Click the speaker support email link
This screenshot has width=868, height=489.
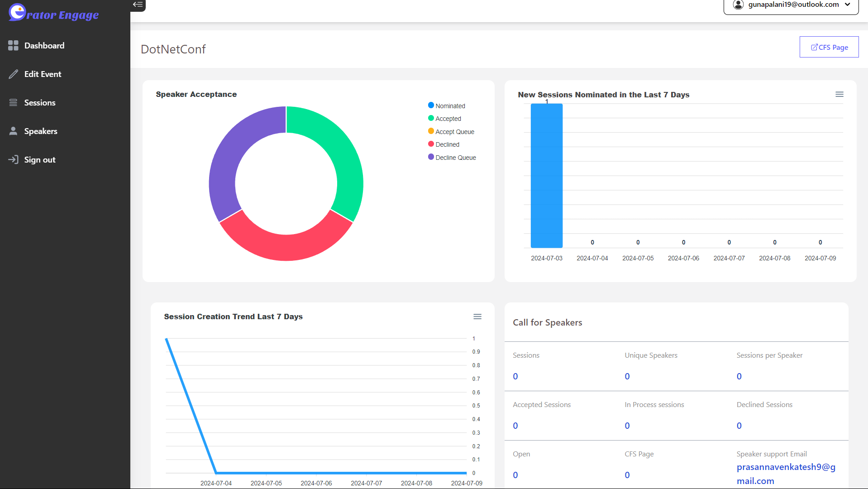(786, 474)
